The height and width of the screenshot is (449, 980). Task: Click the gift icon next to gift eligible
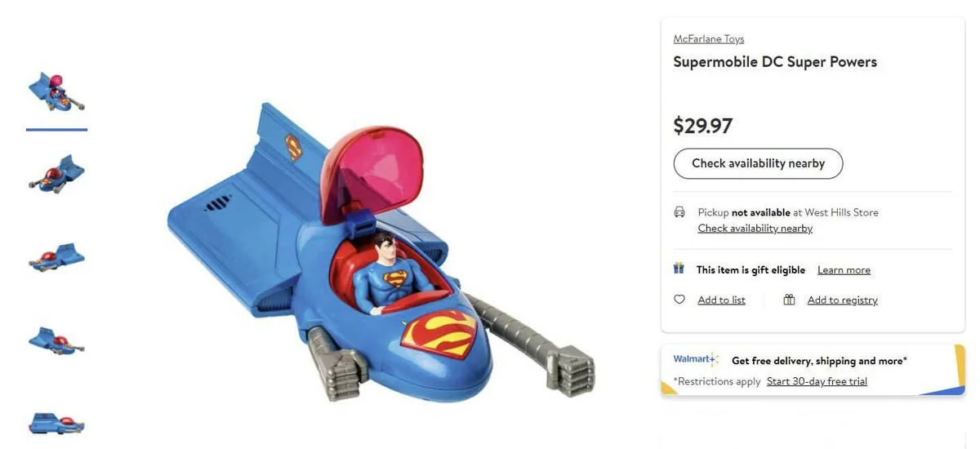pyautogui.click(x=679, y=269)
